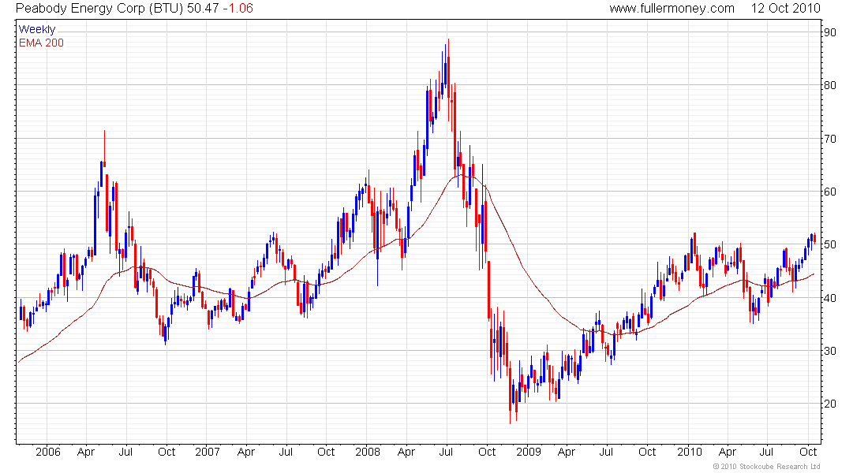The width and height of the screenshot is (868, 473).
Task: Click the price value 50.47
Action: pos(203,9)
